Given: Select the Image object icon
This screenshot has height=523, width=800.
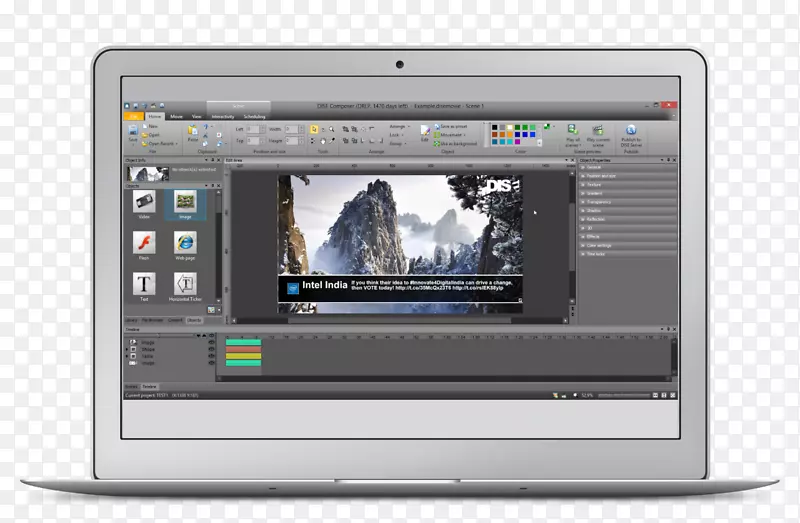Looking at the screenshot, I should pos(185,202).
